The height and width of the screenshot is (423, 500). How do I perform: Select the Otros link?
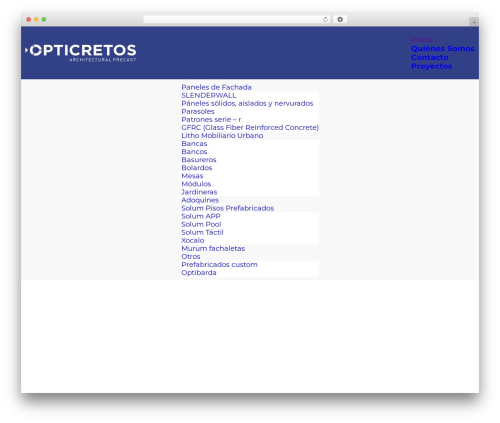coord(191,256)
